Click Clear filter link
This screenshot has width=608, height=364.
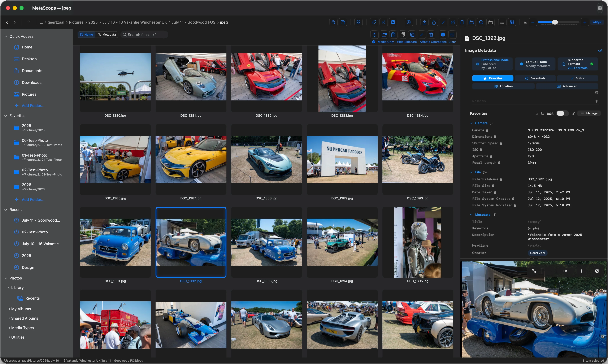[x=452, y=42]
